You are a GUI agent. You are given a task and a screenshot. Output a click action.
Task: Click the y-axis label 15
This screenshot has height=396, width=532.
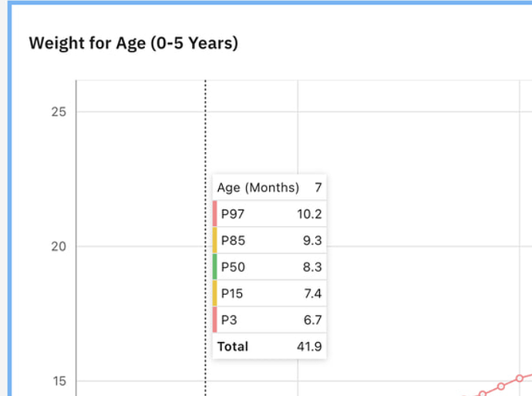coord(59,381)
